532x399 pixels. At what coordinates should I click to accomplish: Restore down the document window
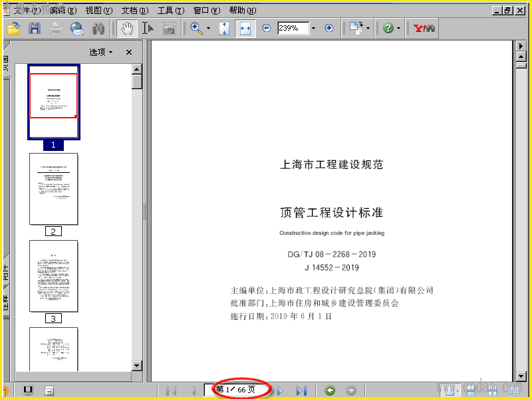[x=508, y=11]
